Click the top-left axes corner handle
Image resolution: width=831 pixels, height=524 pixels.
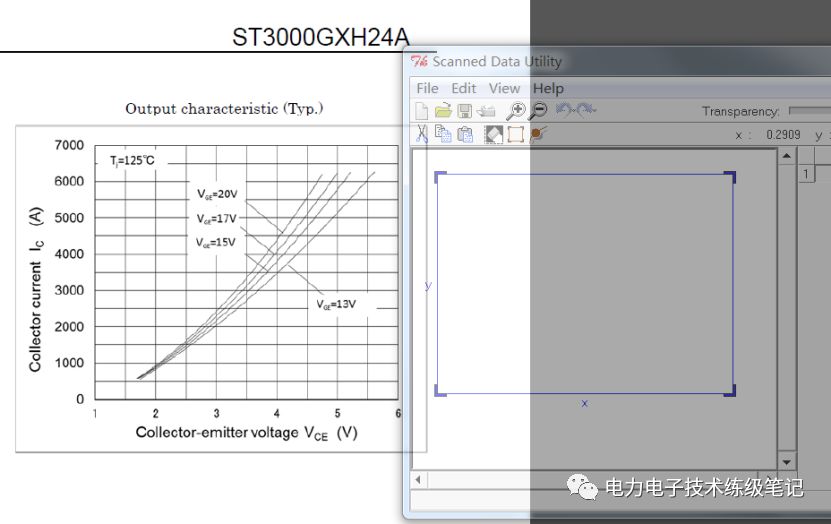pyautogui.click(x=440, y=177)
